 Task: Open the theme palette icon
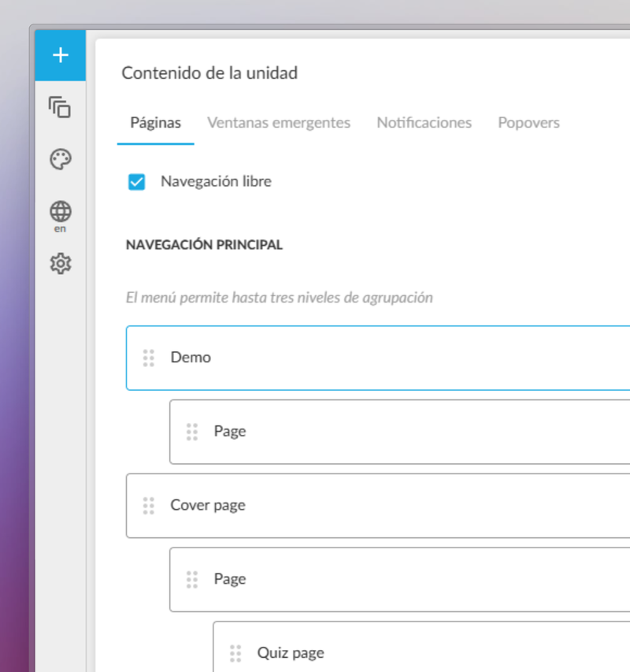tap(61, 159)
